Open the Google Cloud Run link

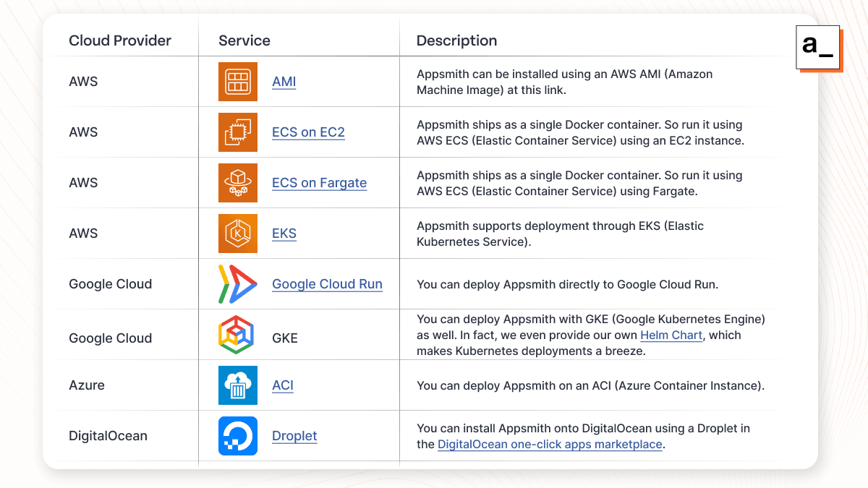[x=327, y=284]
